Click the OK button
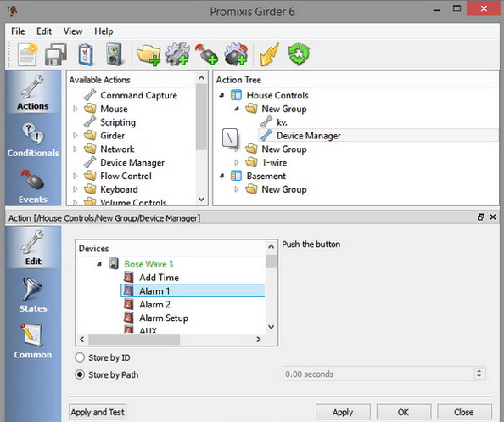 403,412
